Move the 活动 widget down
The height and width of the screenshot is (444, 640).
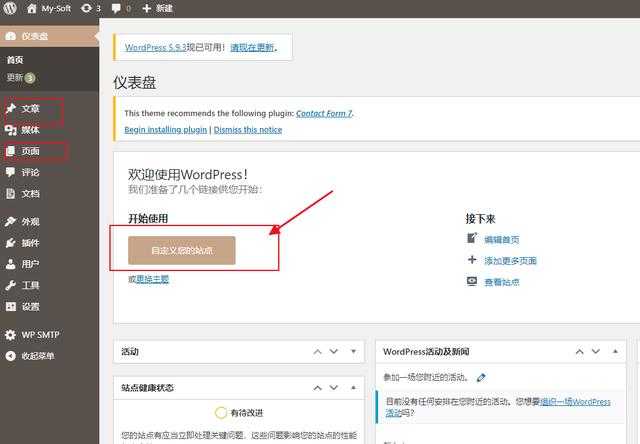coord(334,352)
